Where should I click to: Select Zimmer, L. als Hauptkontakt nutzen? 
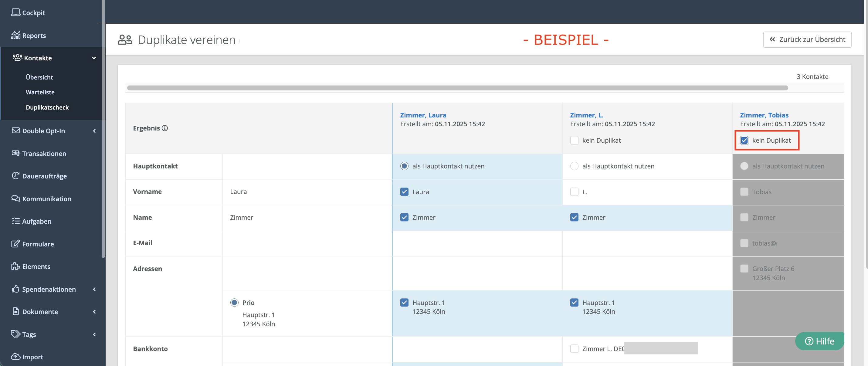click(x=574, y=166)
